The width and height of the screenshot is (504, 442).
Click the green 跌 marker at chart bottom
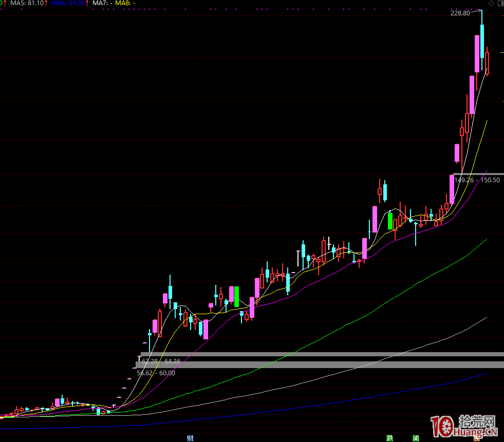pyautogui.click(x=390, y=438)
